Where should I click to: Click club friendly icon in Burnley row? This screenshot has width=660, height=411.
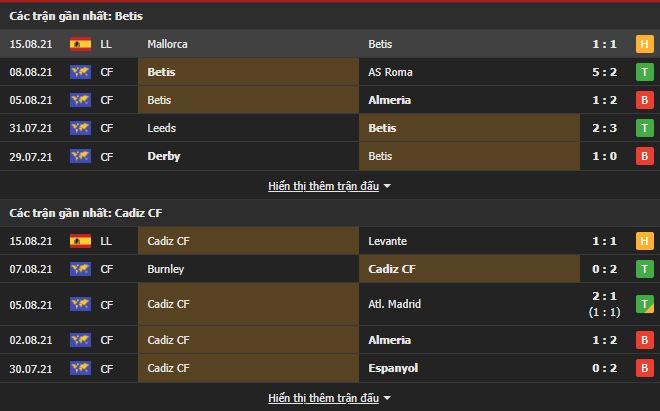point(80,269)
